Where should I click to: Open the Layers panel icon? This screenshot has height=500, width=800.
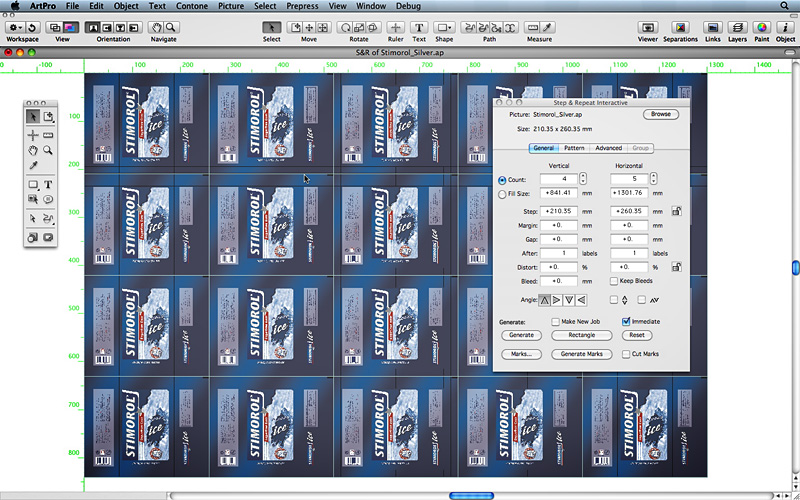click(738, 28)
